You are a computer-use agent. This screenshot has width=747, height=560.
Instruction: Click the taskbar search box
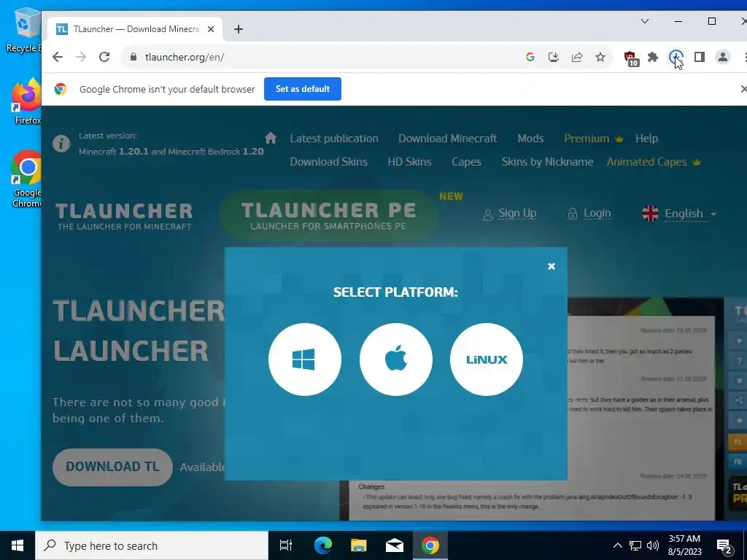(152, 545)
